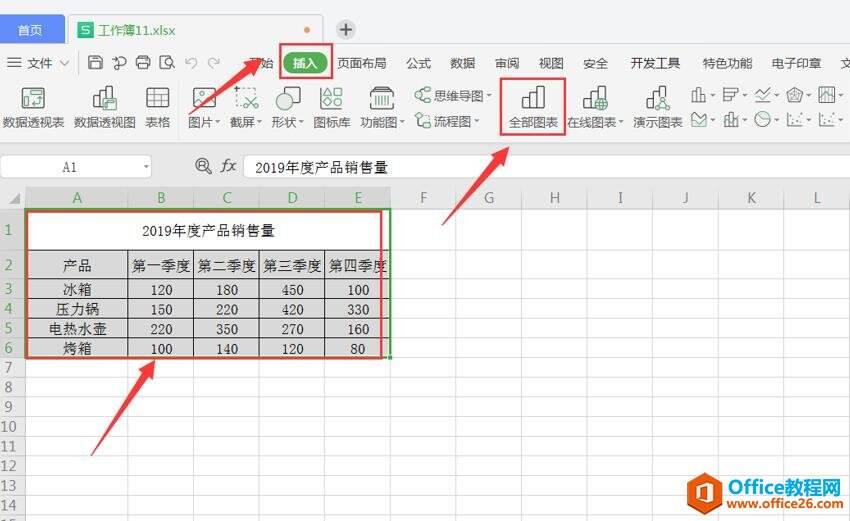Select the 第一季度 header cell
The width and height of the screenshot is (850, 521).
161,265
